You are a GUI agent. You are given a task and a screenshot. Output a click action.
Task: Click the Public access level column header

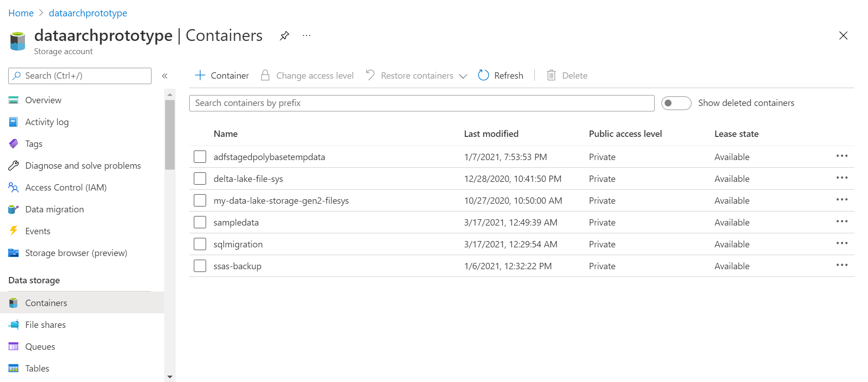(x=625, y=134)
